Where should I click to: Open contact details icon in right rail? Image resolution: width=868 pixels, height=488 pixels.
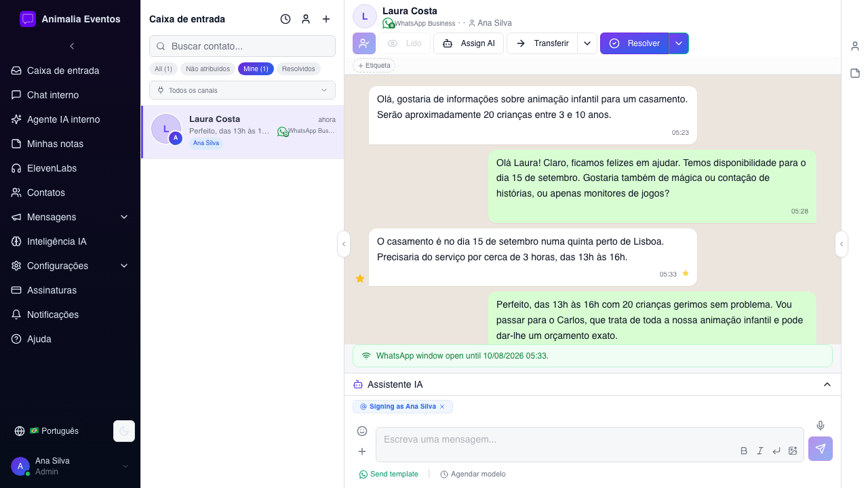tap(855, 46)
